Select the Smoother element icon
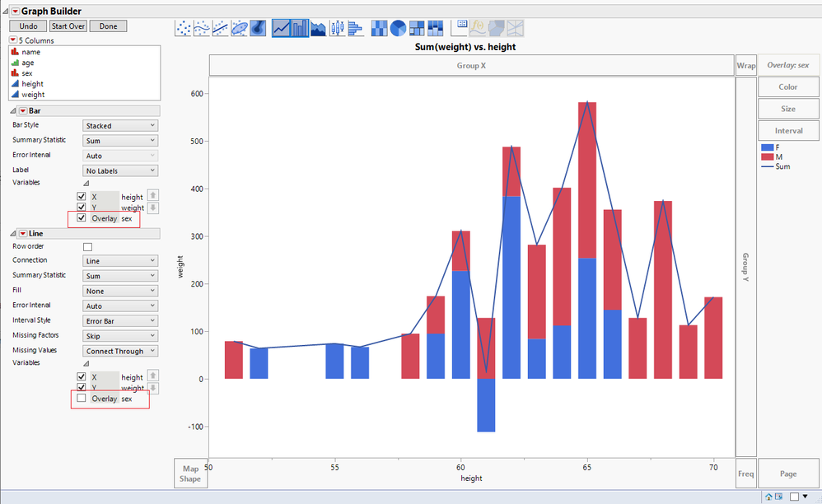Viewport: 822px width, 504px height. pos(202,28)
